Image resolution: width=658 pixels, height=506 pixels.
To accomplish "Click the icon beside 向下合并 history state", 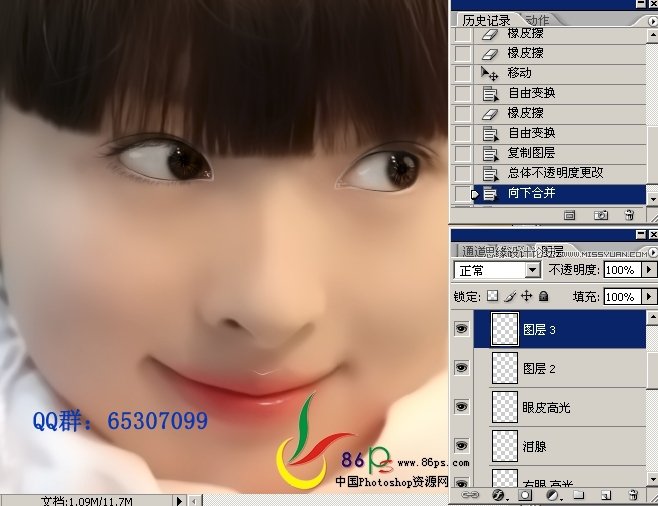I will click(x=490, y=194).
